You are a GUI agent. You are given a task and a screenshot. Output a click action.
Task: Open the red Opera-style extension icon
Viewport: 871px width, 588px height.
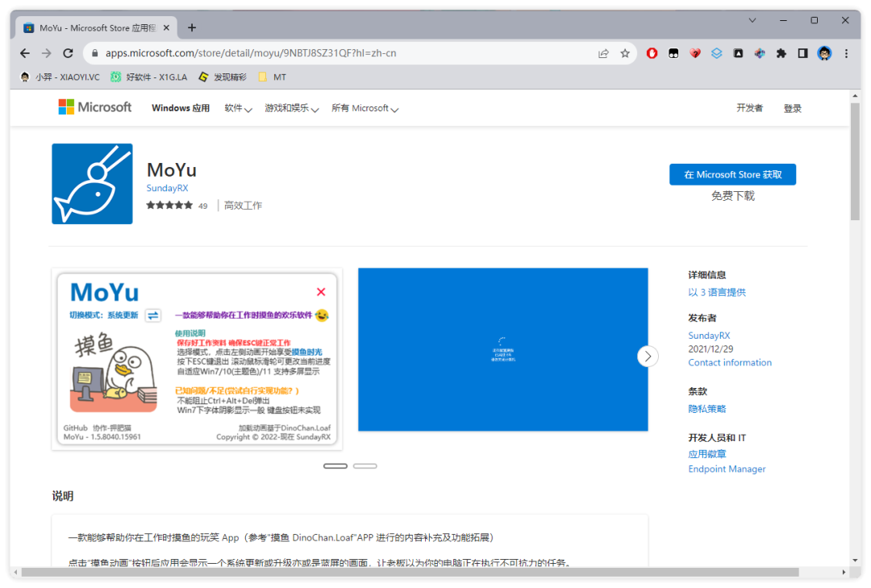652,53
